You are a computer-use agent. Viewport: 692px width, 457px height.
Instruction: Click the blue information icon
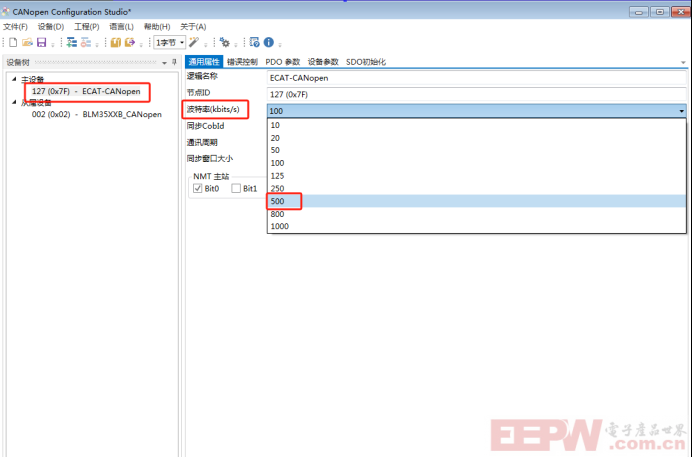268,42
